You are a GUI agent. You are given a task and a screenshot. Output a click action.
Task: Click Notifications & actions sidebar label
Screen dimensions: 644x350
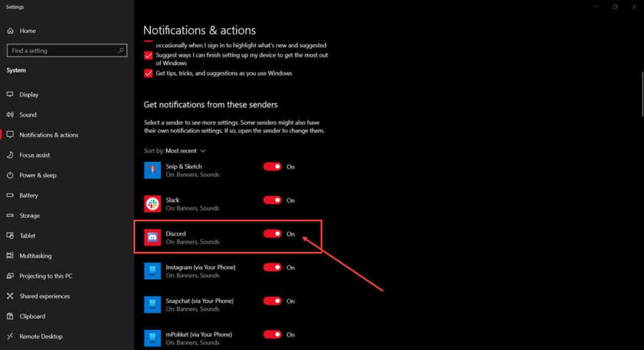(x=49, y=135)
